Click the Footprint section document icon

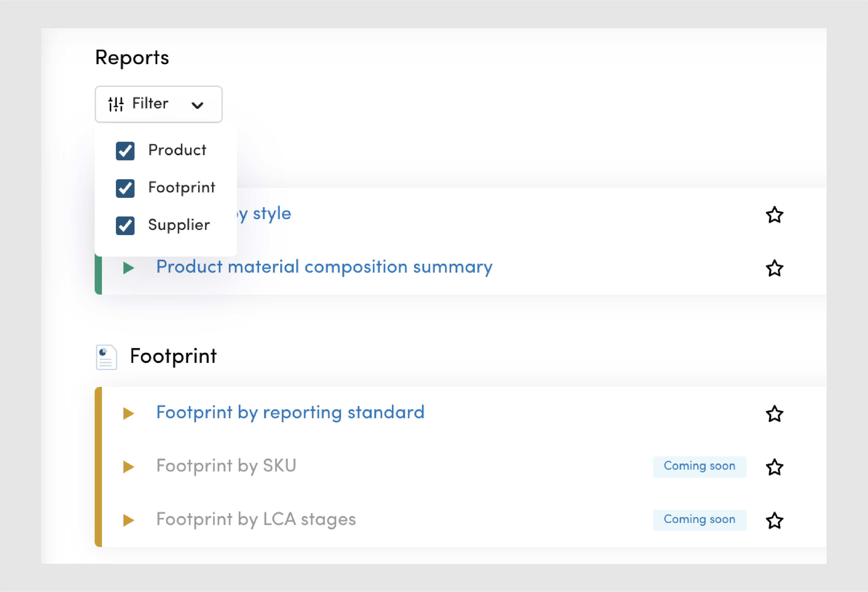coord(106,357)
